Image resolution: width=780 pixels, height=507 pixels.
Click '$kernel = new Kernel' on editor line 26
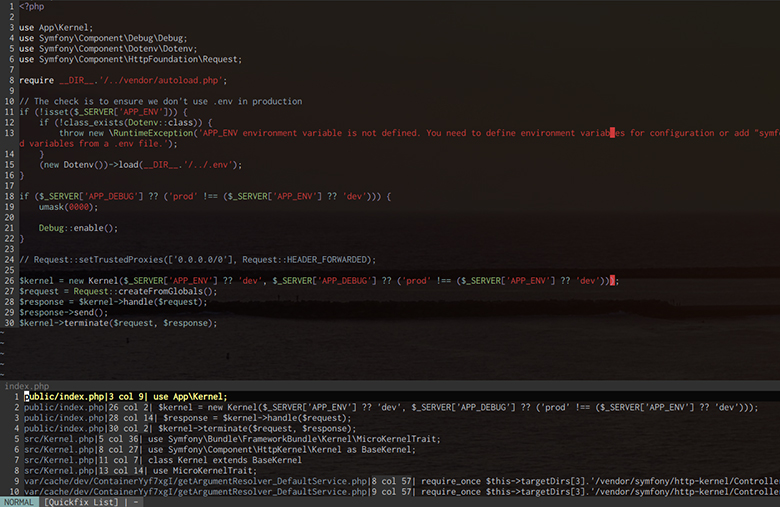pyautogui.click(x=319, y=281)
